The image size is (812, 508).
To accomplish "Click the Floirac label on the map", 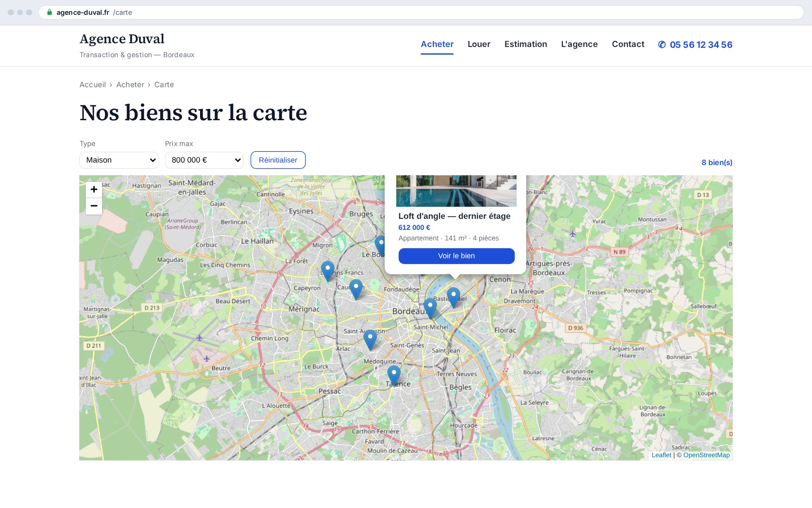I will (x=505, y=330).
